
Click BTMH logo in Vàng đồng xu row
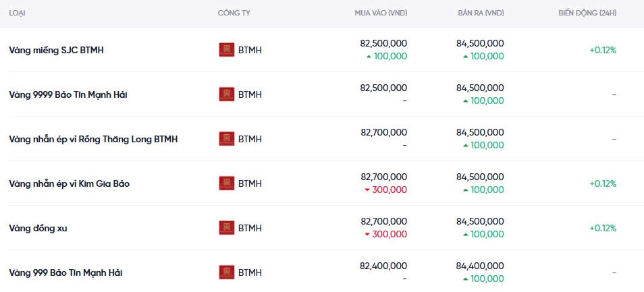coord(227,228)
